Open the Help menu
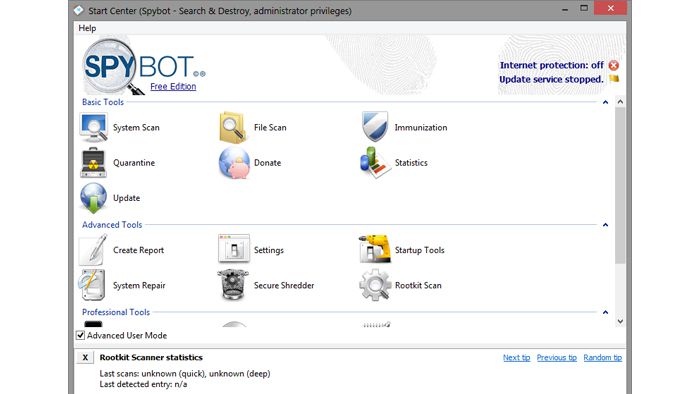Screen dimensions: 700x394 coord(87,28)
